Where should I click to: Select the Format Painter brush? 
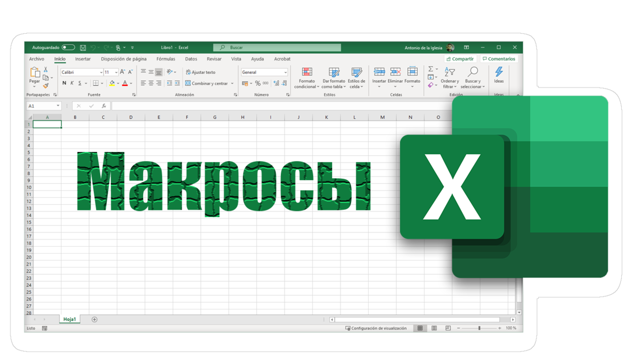46,86
